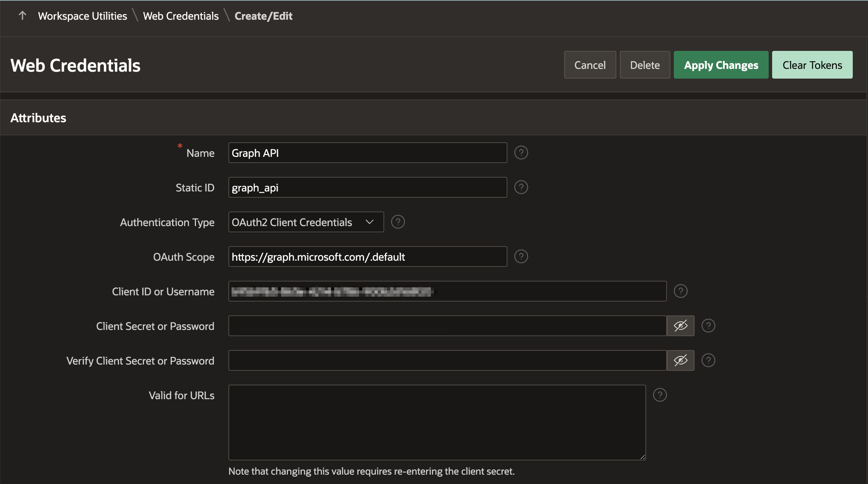Open help icon next to Static ID
Screen dimensions: 868x484
tap(521, 187)
